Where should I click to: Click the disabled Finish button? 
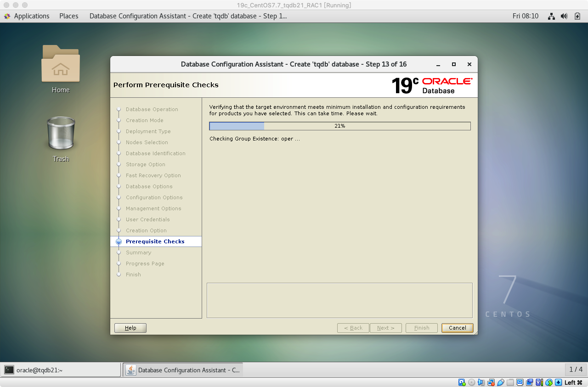[422, 328]
